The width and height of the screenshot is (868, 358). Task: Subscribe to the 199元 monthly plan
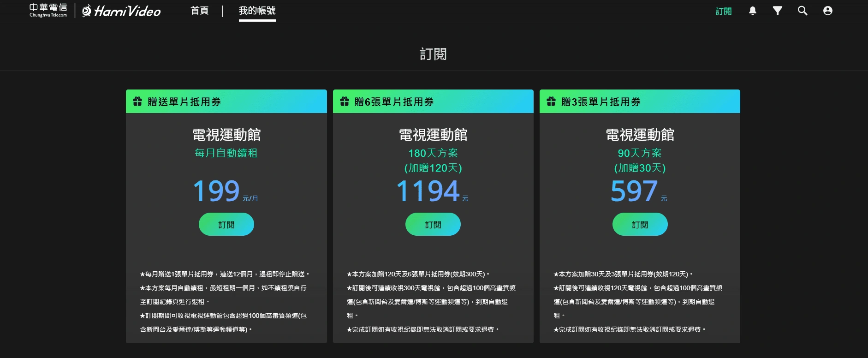(x=226, y=224)
